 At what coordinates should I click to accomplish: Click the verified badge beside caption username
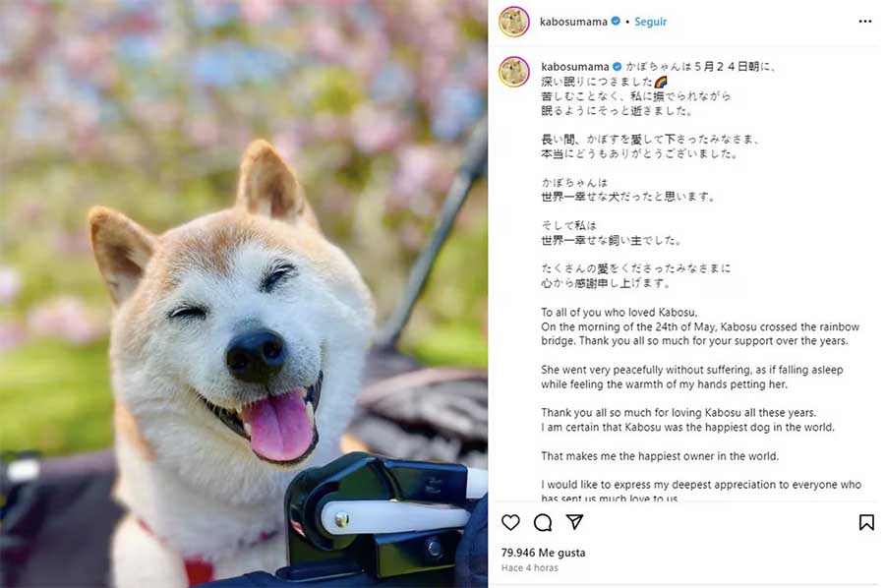pos(617,67)
